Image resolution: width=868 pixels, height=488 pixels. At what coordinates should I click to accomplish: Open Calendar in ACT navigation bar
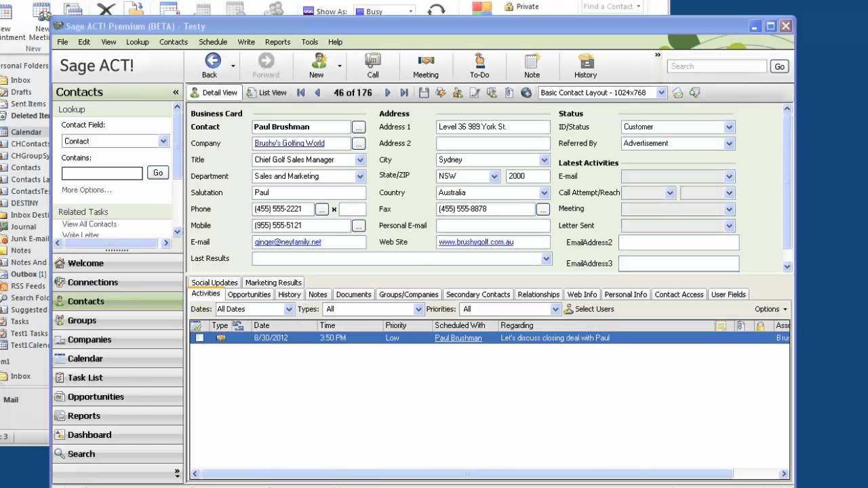click(117, 359)
